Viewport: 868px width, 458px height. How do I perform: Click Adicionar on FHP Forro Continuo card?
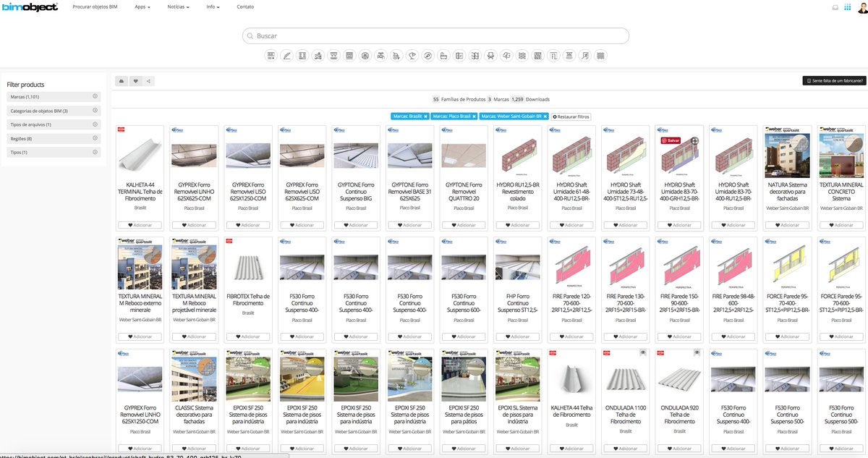517,336
